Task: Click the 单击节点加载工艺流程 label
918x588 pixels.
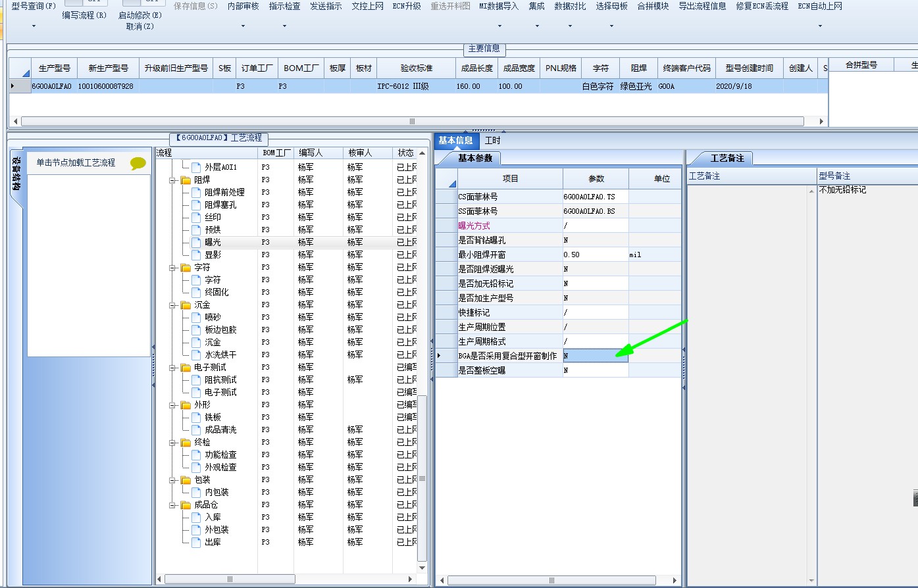Action: click(76, 162)
